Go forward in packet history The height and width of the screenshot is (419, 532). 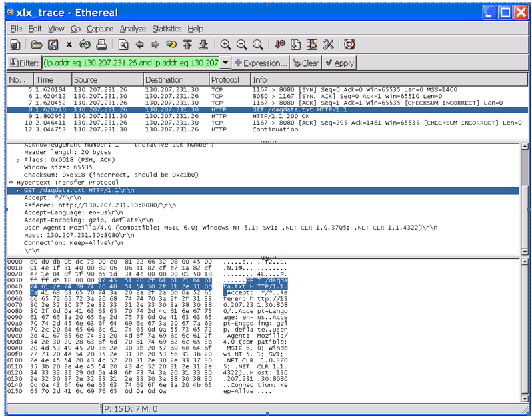(x=155, y=45)
